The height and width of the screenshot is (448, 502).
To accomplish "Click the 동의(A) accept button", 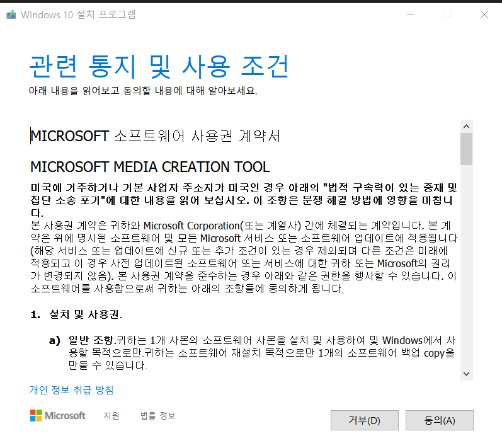I will coord(439,420).
